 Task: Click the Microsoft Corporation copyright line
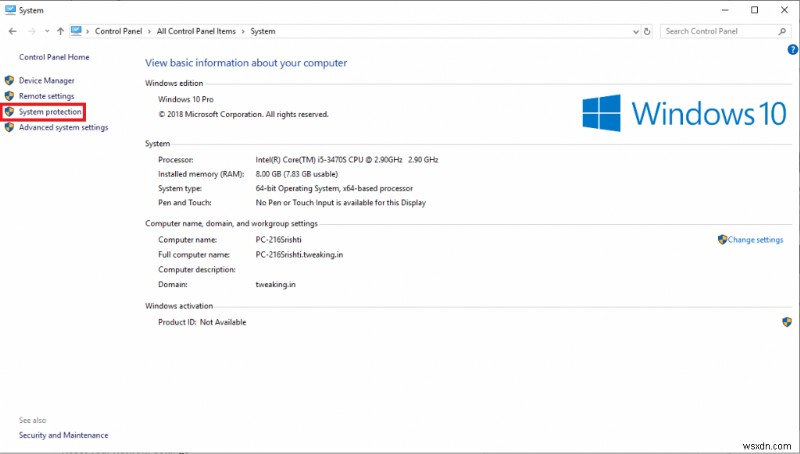(x=243, y=114)
